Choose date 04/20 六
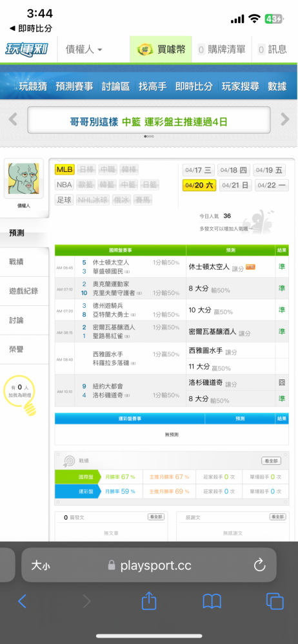The image size is (298, 644). click(199, 185)
